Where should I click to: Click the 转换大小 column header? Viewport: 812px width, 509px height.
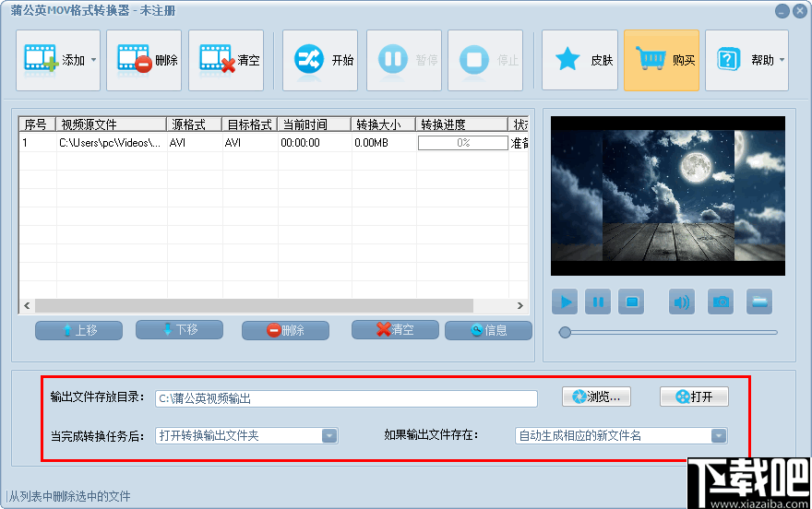[x=383, y=124]
